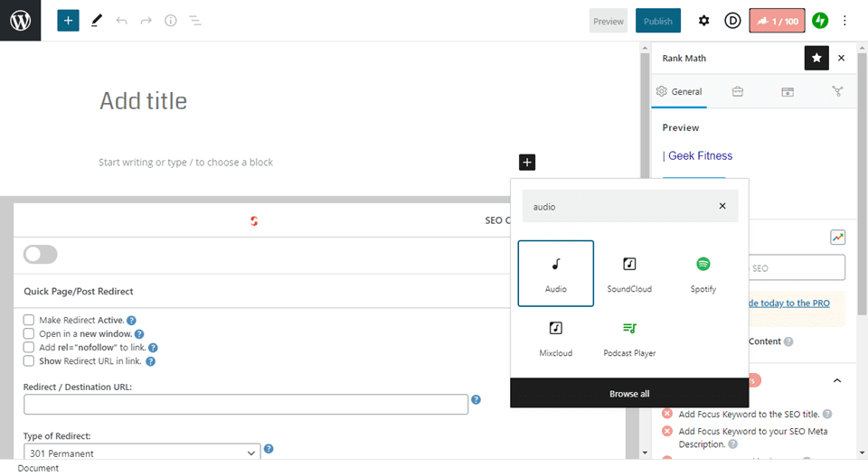Click the Rank Math star pin icon
This screenshot has height=476, width=868.
click(x=816, y=58)
